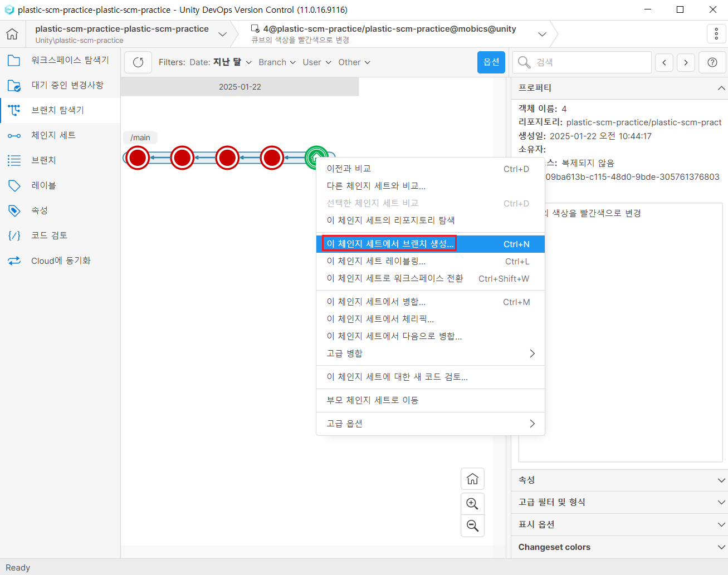Open Cloud에 동기화 sidebar view
728x575 pixels.
coord(60,261)
